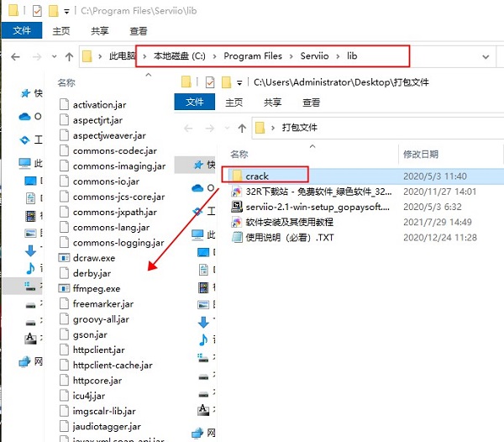504x442 pixels.
Task: Select imgscalr-lib.jar file
Action: pos(97,412)
